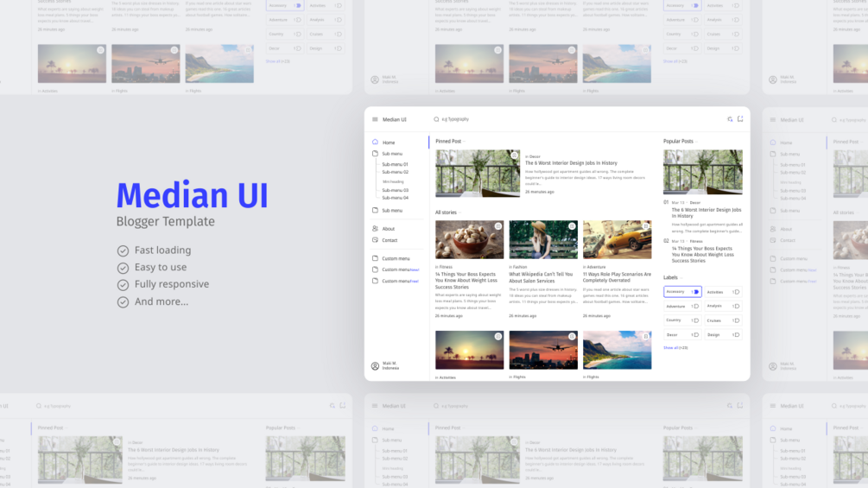Viewport: 868px width, 488px height.
Task: Open the yellow car Adventure story thumbnail
Action: pos(617,239)
